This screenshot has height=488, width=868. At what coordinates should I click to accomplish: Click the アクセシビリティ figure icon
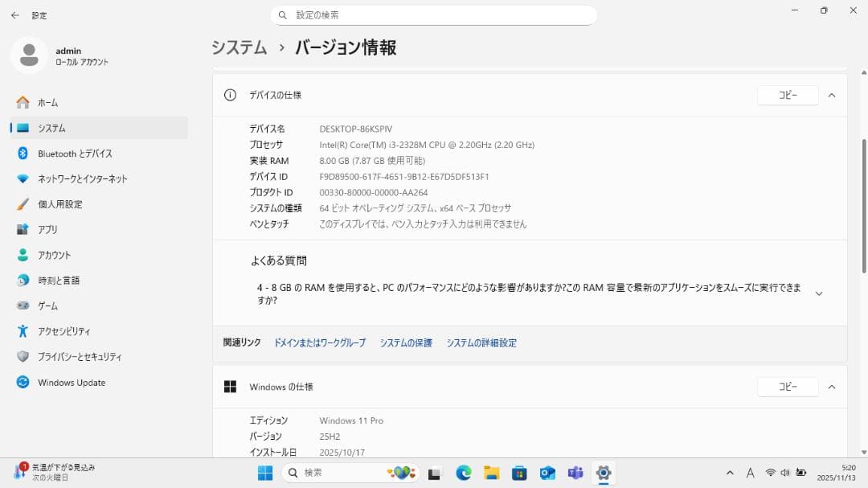[23, 331]
